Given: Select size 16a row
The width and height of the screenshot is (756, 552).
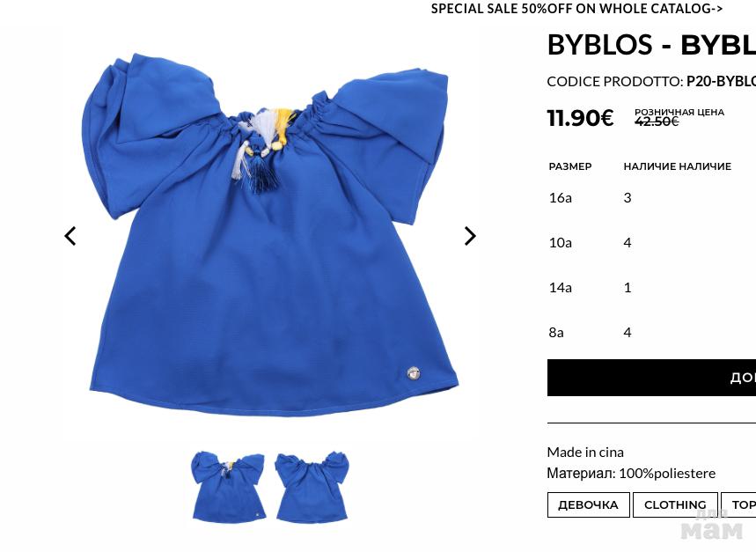Looking at the screenshot, I should point(651,198).
